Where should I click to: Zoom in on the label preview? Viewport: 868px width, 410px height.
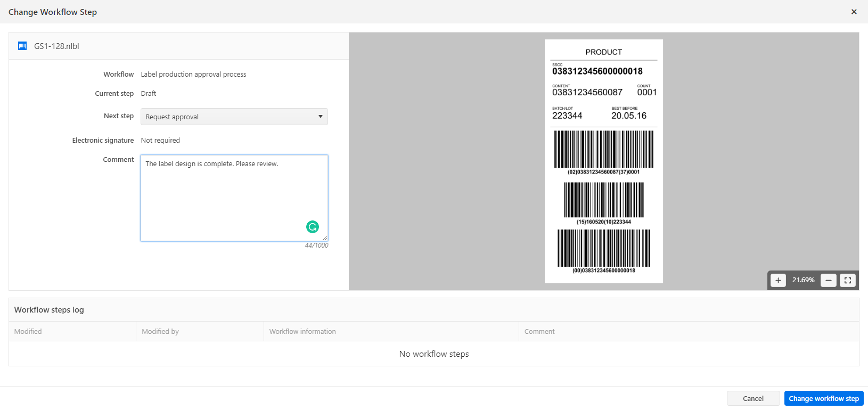coord(778,280)
